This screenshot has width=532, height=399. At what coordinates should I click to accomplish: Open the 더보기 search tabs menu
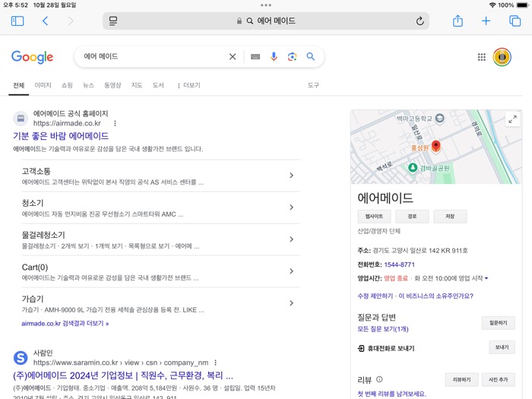[x=188, y=85]
